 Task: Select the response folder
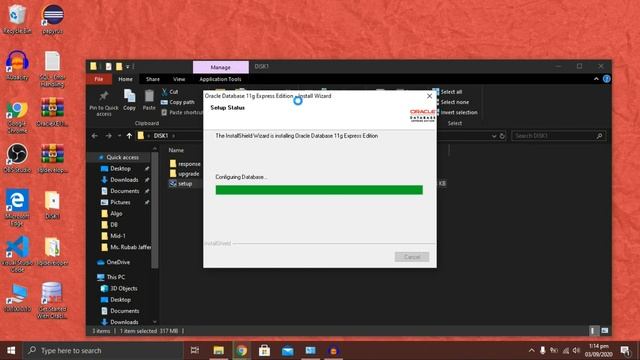[185, 164]
